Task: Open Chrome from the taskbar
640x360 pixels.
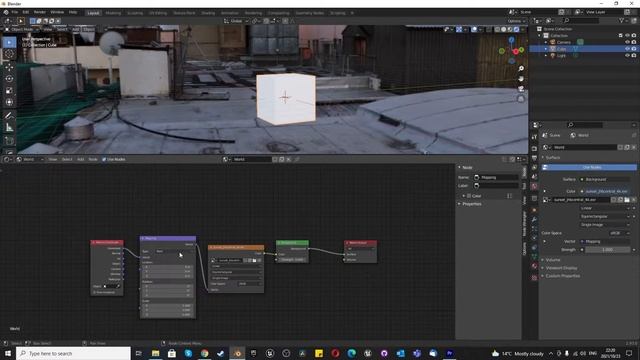Action: pos(204,353)
